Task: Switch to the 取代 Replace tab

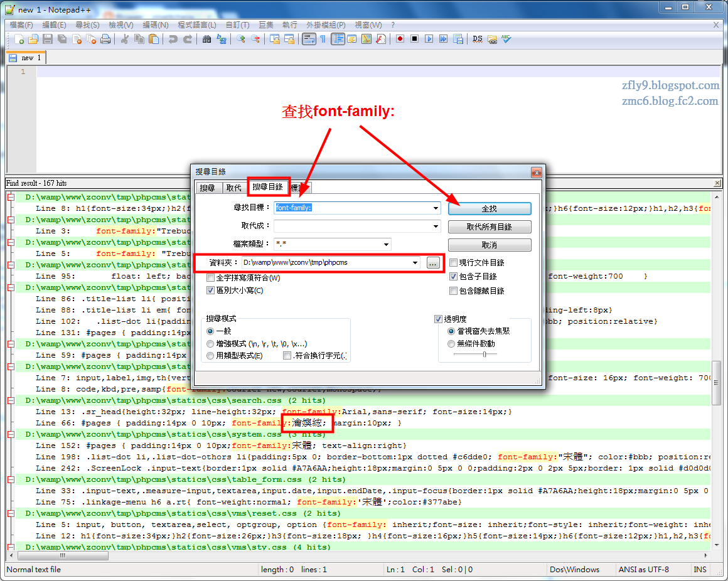Action: click(233, 188)
